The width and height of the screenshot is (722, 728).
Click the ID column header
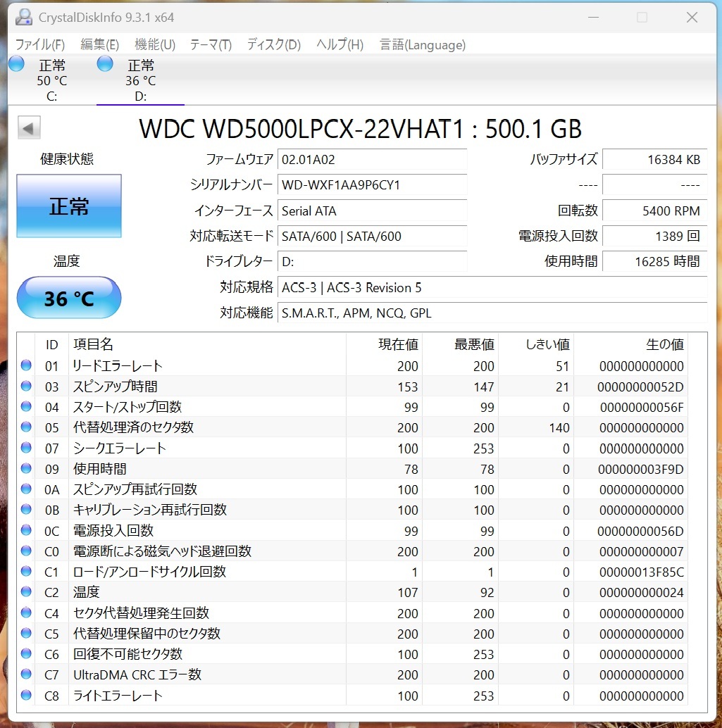(x=51, y=344)
